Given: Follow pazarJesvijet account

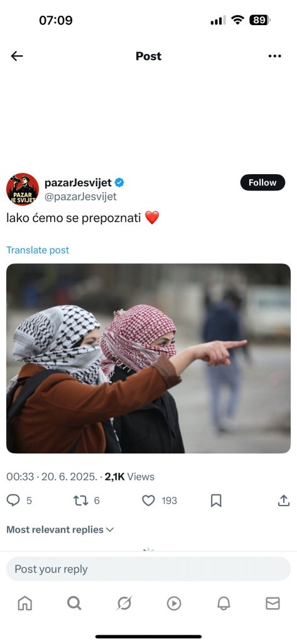Looking at the screenshot, I should [x=262, y=182].
